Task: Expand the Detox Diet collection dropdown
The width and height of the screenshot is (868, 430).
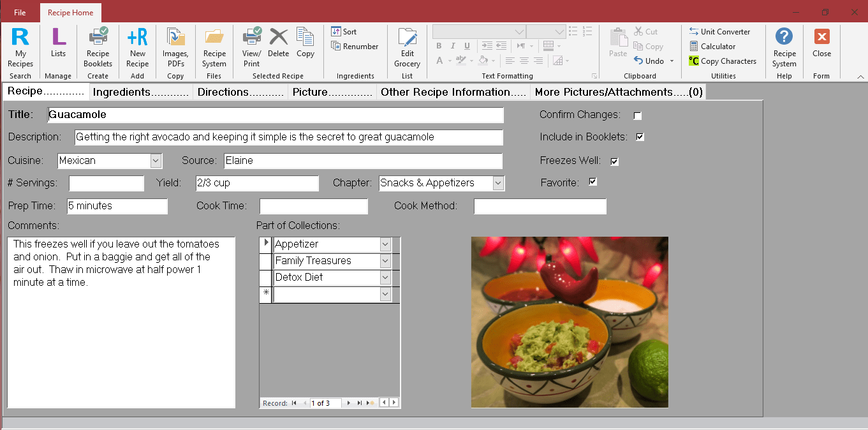Action: click(x=385, y=278)
